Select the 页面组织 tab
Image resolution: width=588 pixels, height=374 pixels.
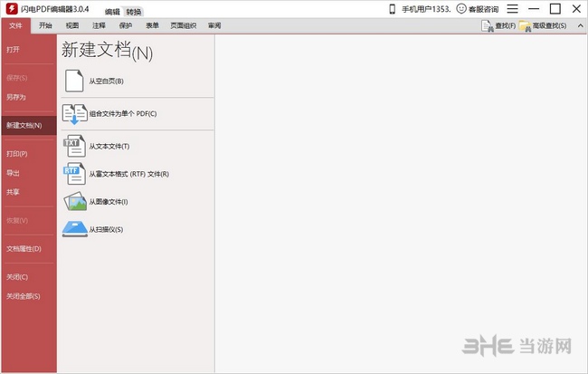(184, 25)
